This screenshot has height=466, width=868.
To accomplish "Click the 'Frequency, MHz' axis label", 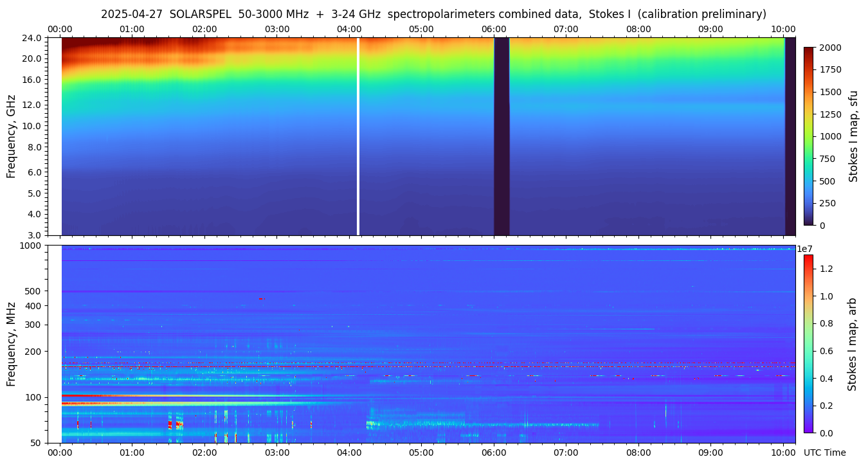I will tap(11, 343).
